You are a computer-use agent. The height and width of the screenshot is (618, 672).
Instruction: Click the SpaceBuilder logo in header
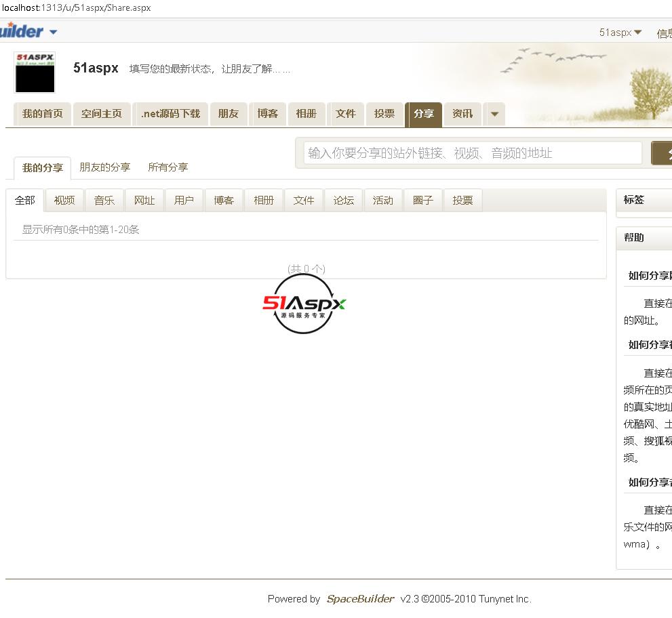(x=22, y=31)
